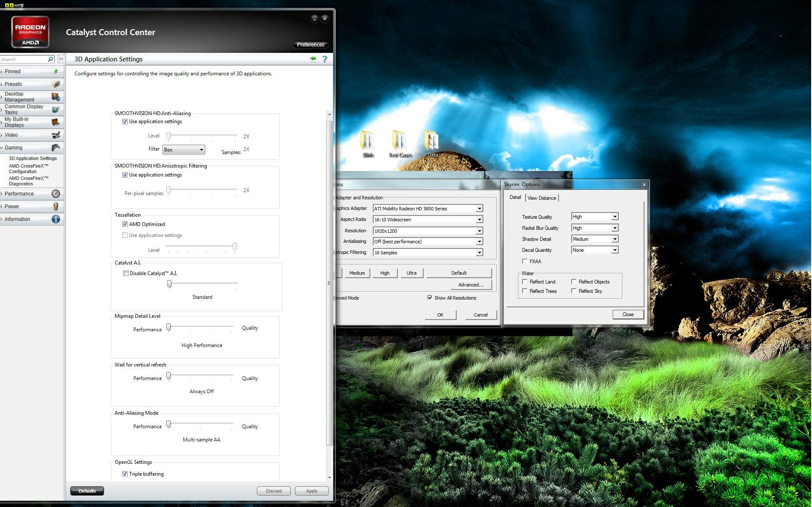The image size is (812, 507).
Task: Minimize the Catalyst Control Center window
Action: 314,19
